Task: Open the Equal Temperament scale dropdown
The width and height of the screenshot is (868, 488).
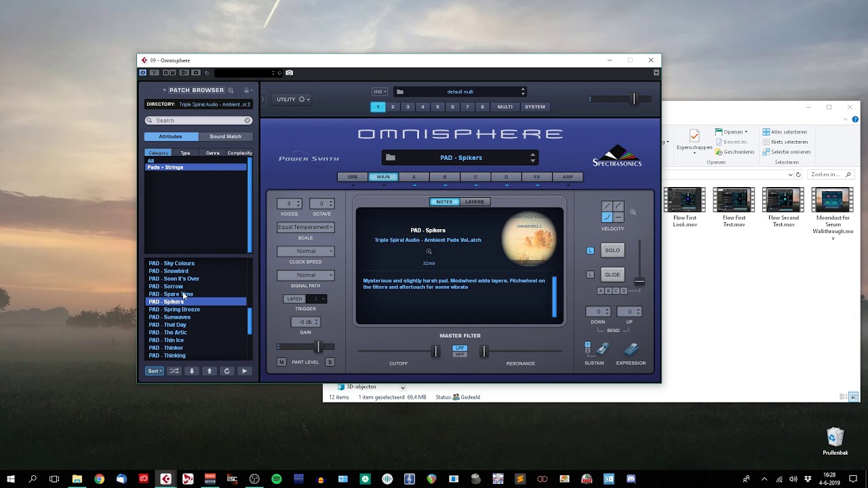Action: [305, 227]
